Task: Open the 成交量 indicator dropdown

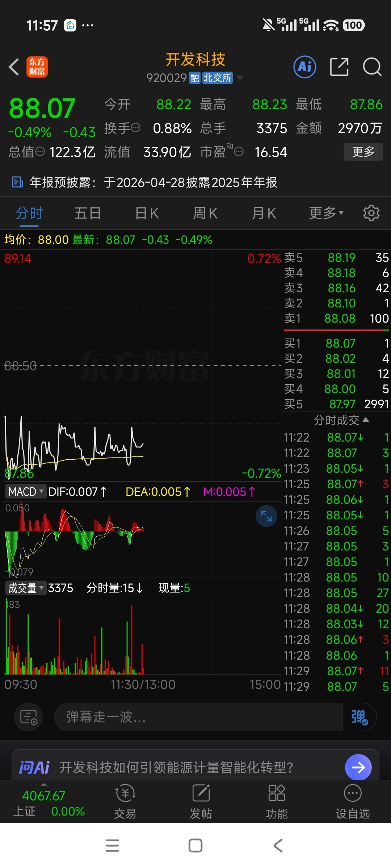Action: point(26,588)
